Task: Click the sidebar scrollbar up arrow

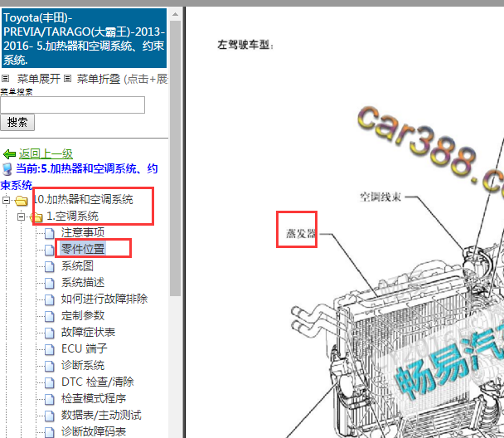Action: [x=175, y=14]
